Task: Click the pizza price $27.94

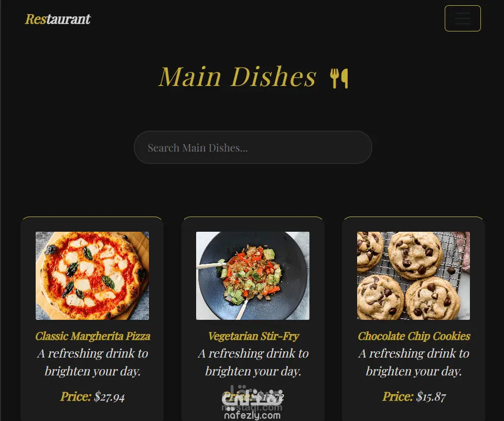Action: (x=109, y=397)
